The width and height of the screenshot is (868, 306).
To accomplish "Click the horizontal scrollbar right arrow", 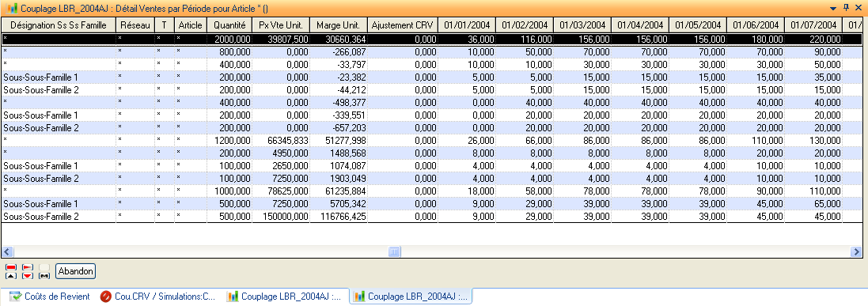I will [855, 251].
